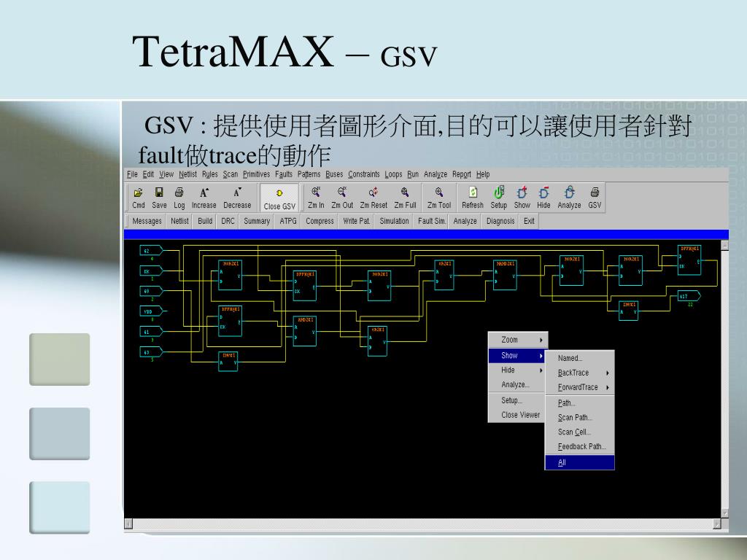Click the Zm Reset icon
The width and height of the screenshot is (747, 560).
point(373,198)
